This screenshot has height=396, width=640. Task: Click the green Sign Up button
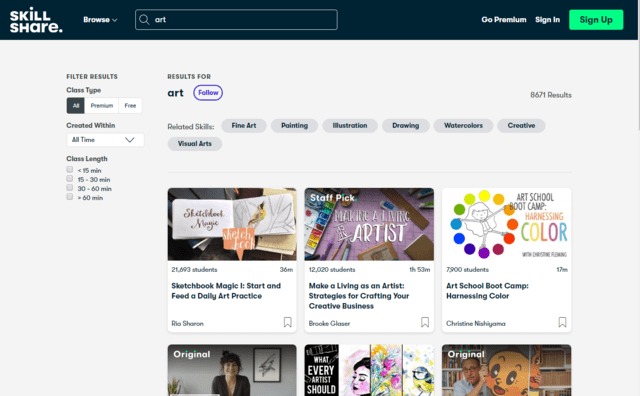pos(596,20)
